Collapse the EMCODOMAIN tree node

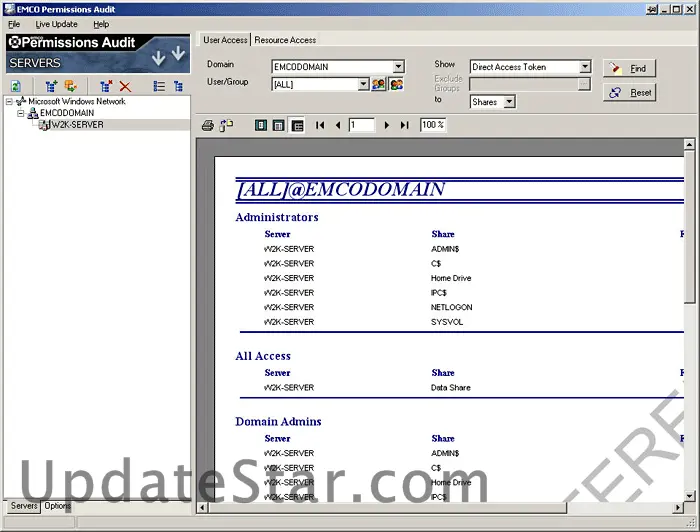point(21,113)
